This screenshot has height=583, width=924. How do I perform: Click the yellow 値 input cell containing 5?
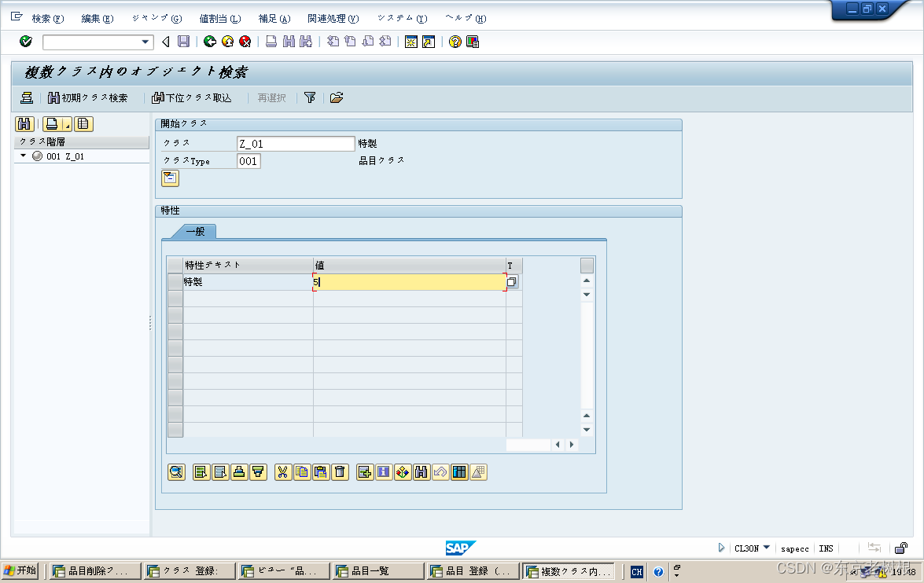409,281
